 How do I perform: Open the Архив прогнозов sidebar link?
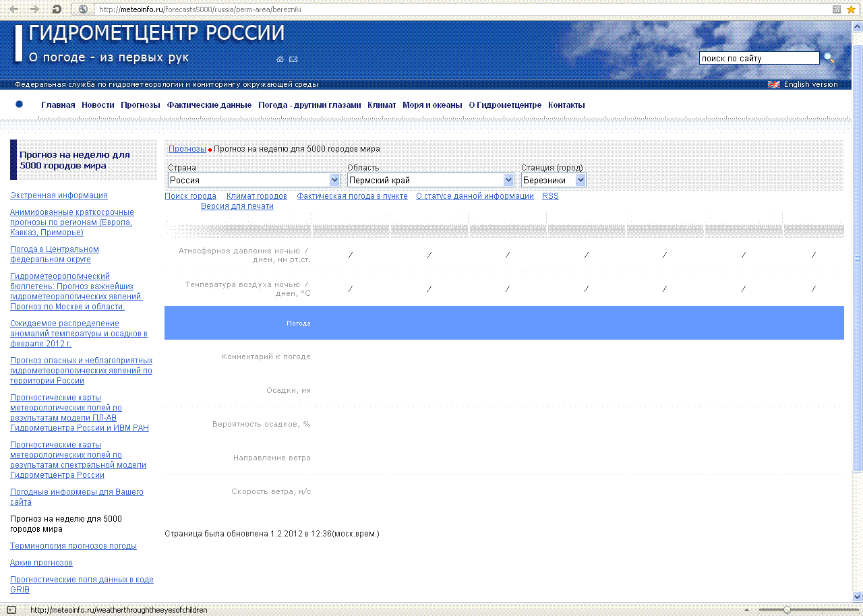(x=41, y=563)
